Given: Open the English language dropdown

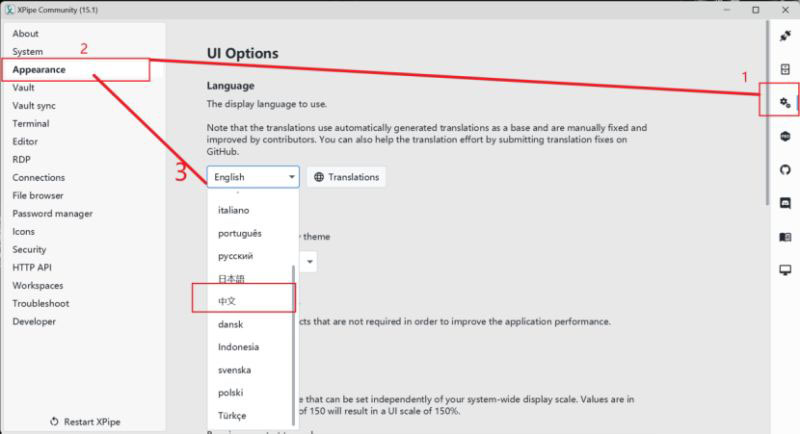Looking at the screenshot, I should (x=253, y=177).
